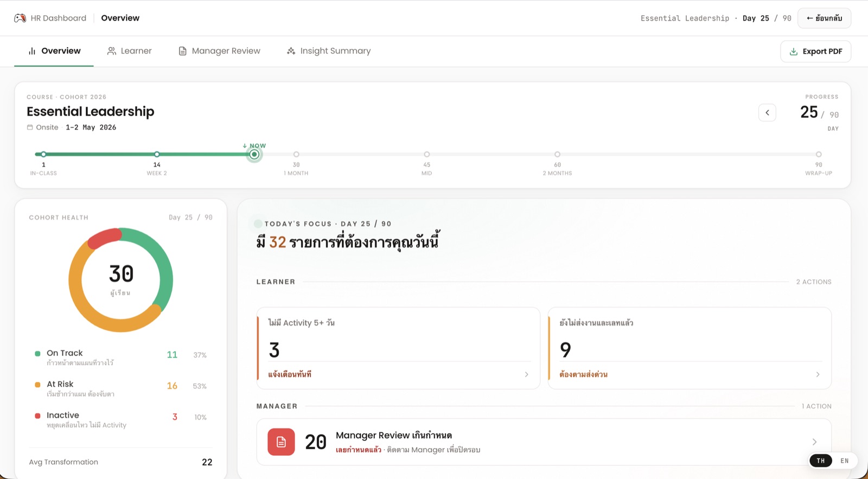Open the Manager Review tab
The width and height of the screenshot is (868, 479).
pos(219,51)
